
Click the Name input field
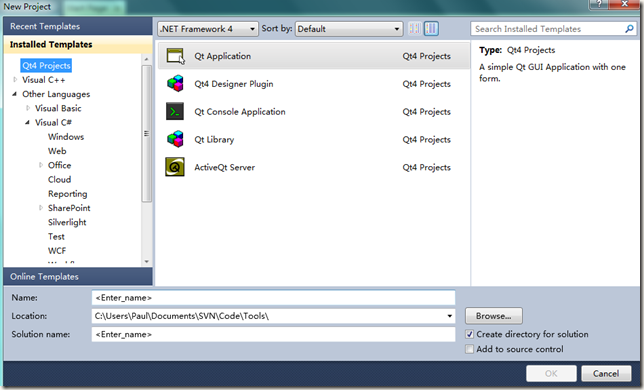pyautogui.click(x=273, y=298)
